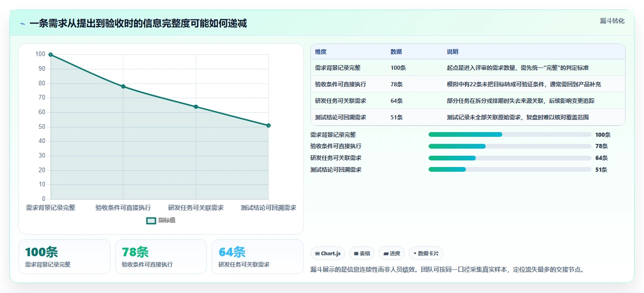The width and height of the screenshot is (644, 293).
Task: Open the 78条 验收条件可直接执行 stat card
Action: pos(161,257)
